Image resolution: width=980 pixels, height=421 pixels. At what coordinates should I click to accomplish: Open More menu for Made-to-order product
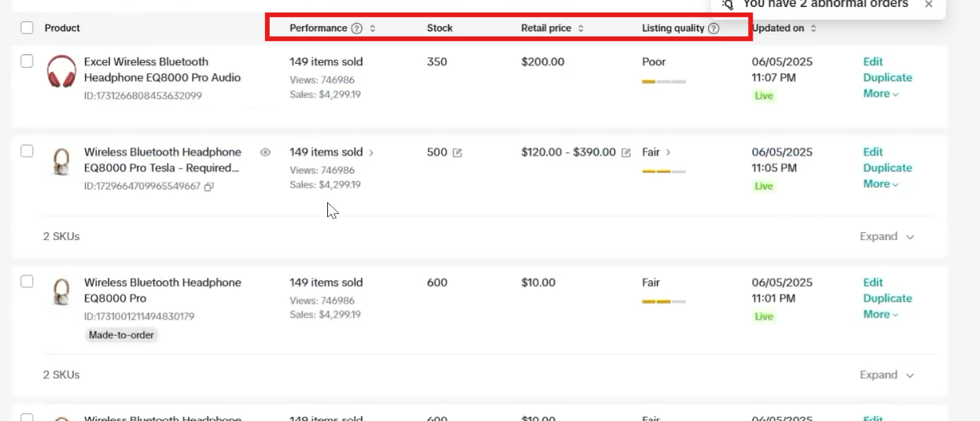point(880,314)
